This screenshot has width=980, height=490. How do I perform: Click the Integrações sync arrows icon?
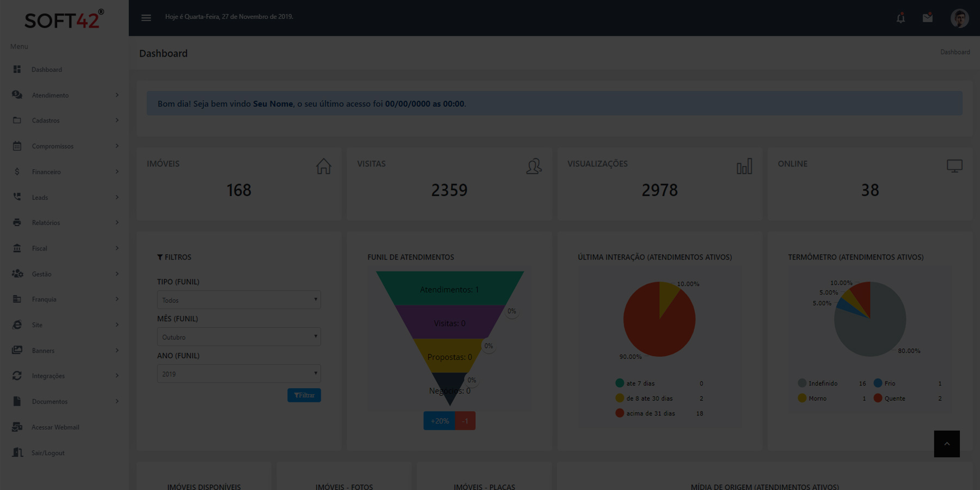[x=17, y=376]
